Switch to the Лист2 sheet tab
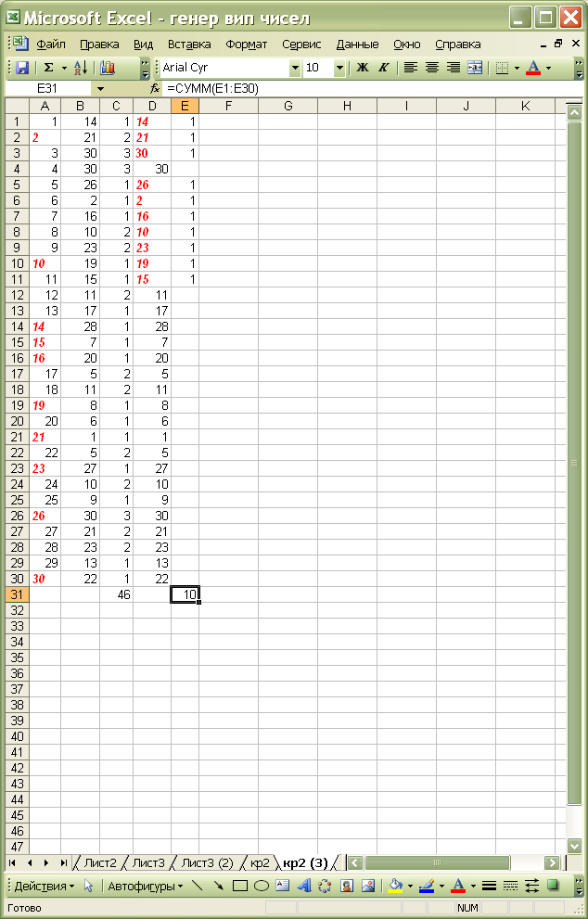The image size is (588, 919). tap(100, 862)
